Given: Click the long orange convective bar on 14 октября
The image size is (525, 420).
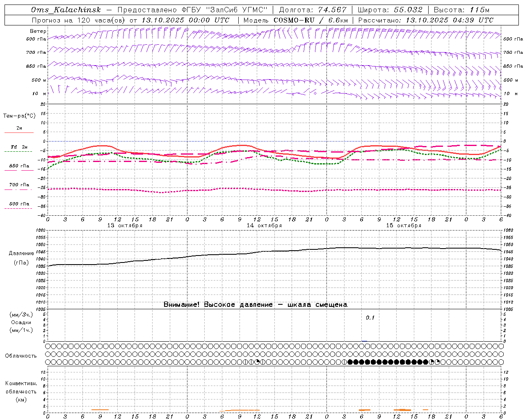Looking at the screenshot, I should [x=242, y=410].
